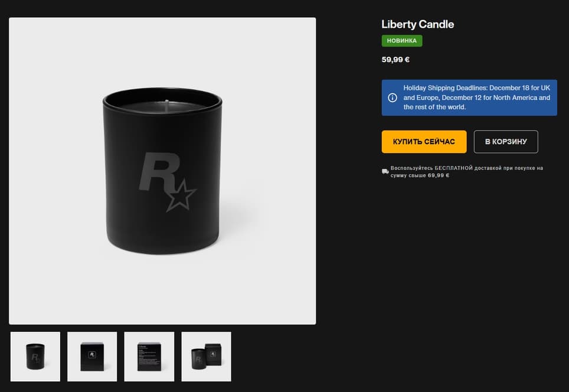Click the Liberty Candle product title
Screen dimensions: 569x392
point(418,24)
